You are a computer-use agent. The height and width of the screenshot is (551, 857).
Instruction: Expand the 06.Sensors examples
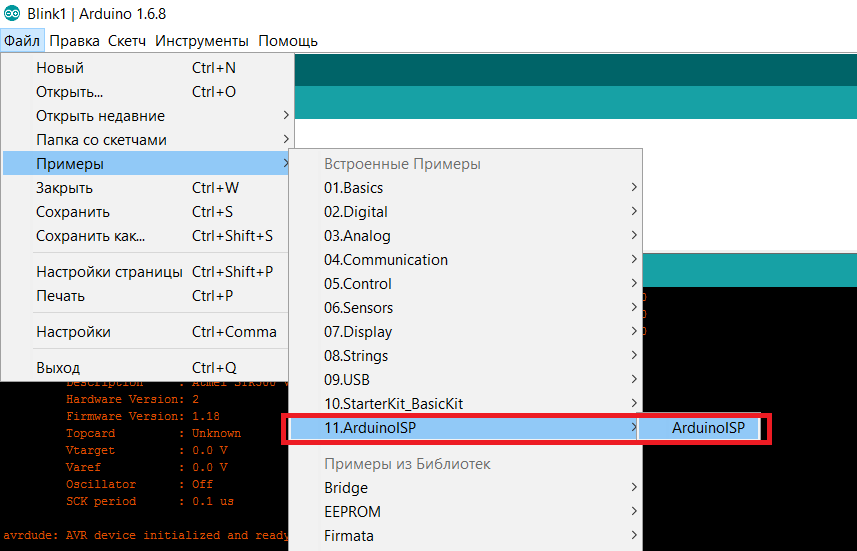click(465, 308)
